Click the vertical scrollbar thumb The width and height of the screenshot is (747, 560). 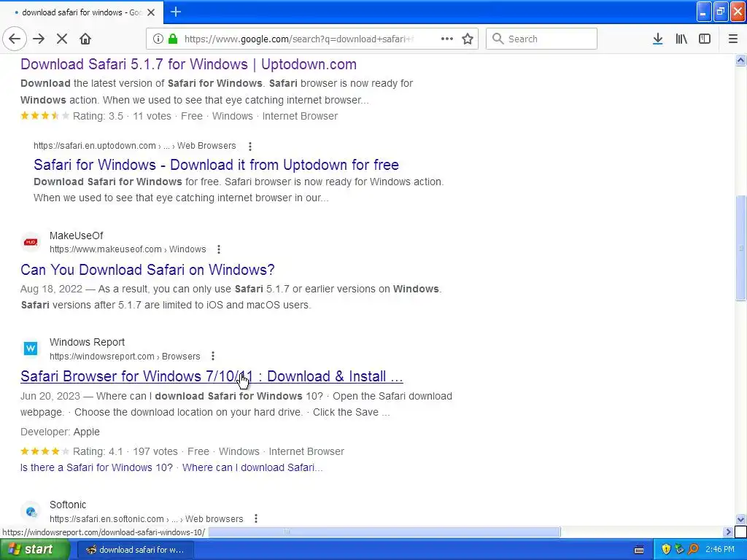[x=741, y=248]
